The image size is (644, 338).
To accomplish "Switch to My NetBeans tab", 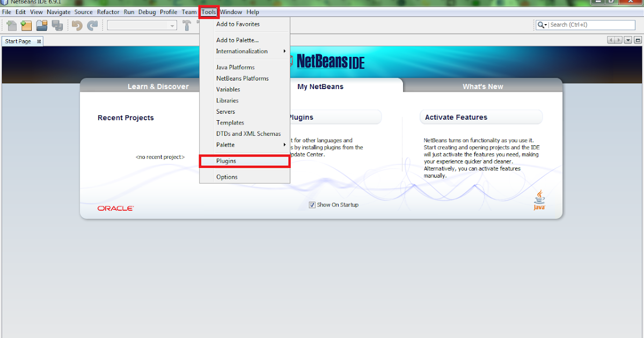I will point(320,86).
